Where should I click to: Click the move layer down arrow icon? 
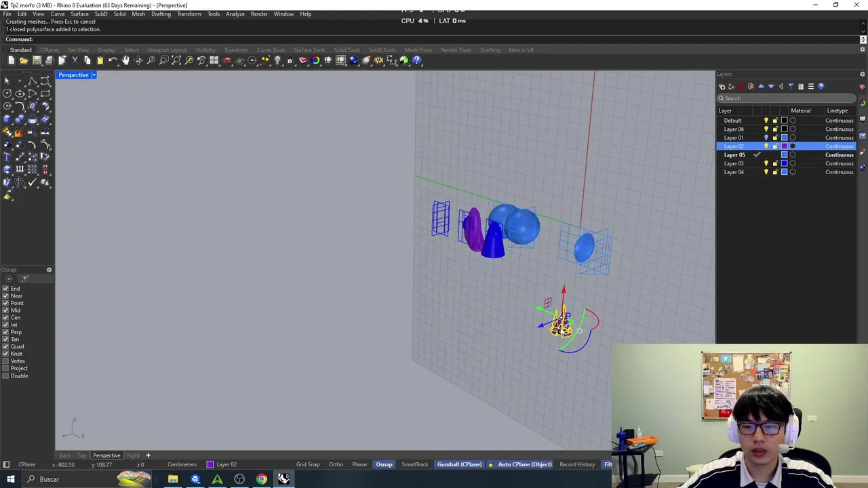tap(771, 87)
